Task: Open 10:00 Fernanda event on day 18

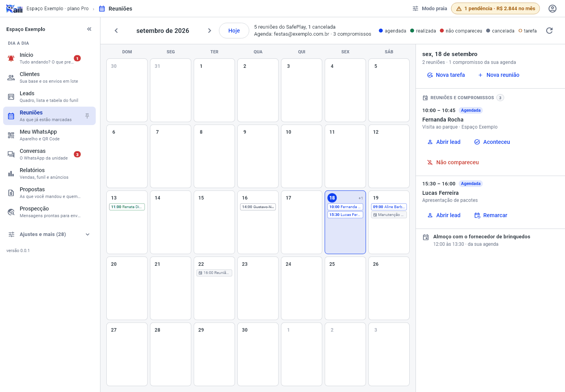Action: tap(345, 207)
